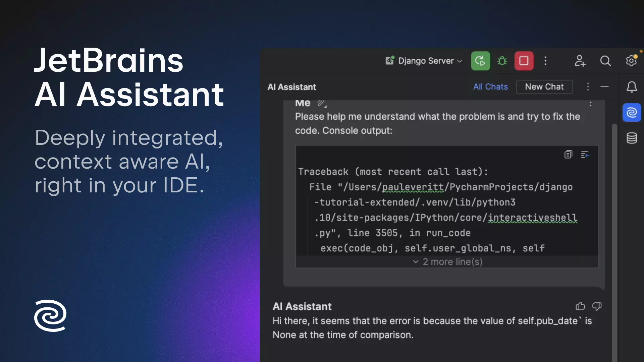
Task: Click New Chat button
Action: tap(544, 86)
